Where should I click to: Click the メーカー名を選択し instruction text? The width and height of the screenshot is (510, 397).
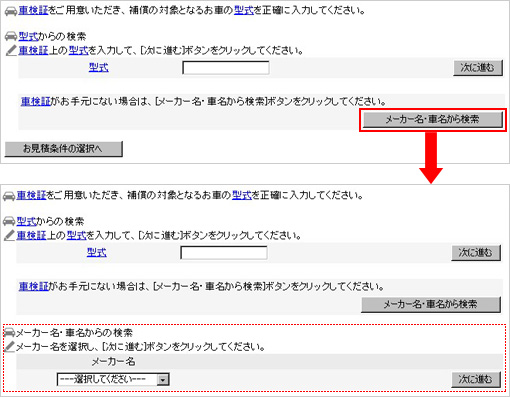[140, 347]
